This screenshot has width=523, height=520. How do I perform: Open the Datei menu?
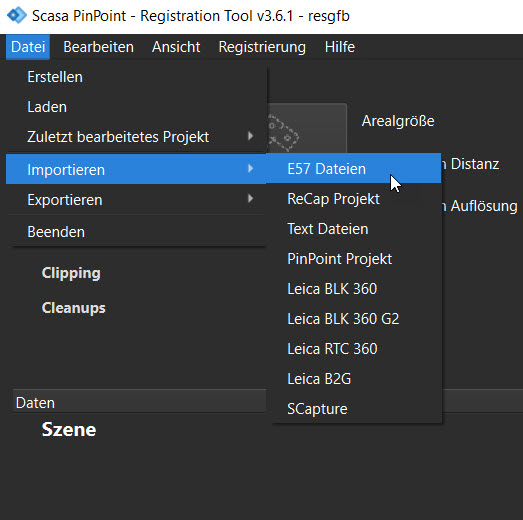click(28, 47)
